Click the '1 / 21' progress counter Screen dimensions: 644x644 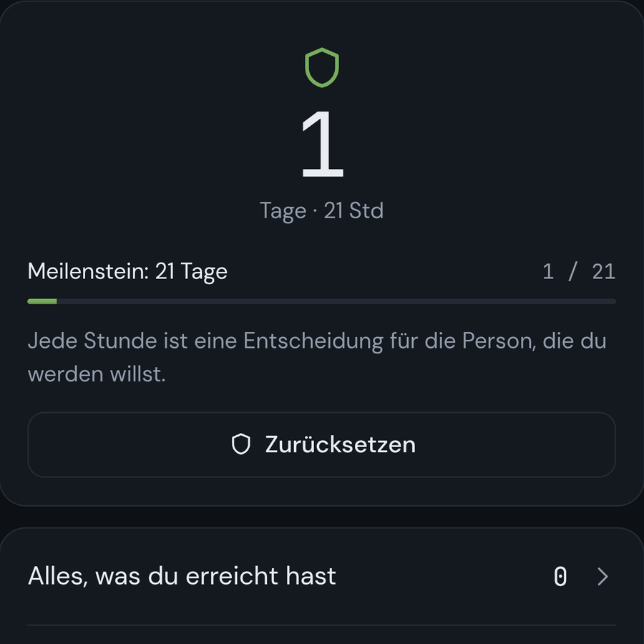[x=579, y=271]
